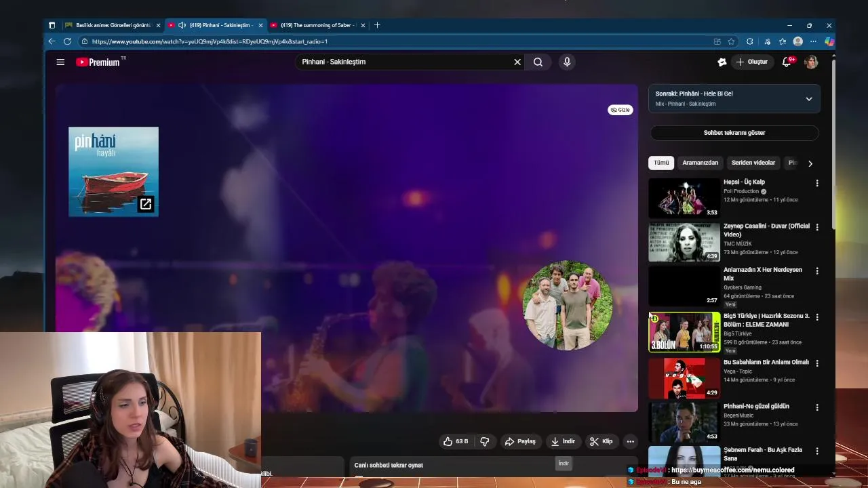Open options menu for Anlamazdın X Her Nerdeysen
The image size is (868, 488).
816,271
